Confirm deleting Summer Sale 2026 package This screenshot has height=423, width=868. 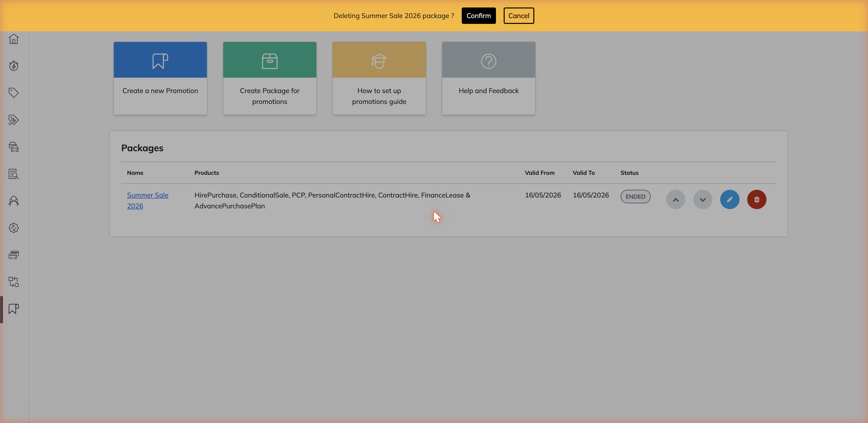pyautogui.click(x=478, y=16)
